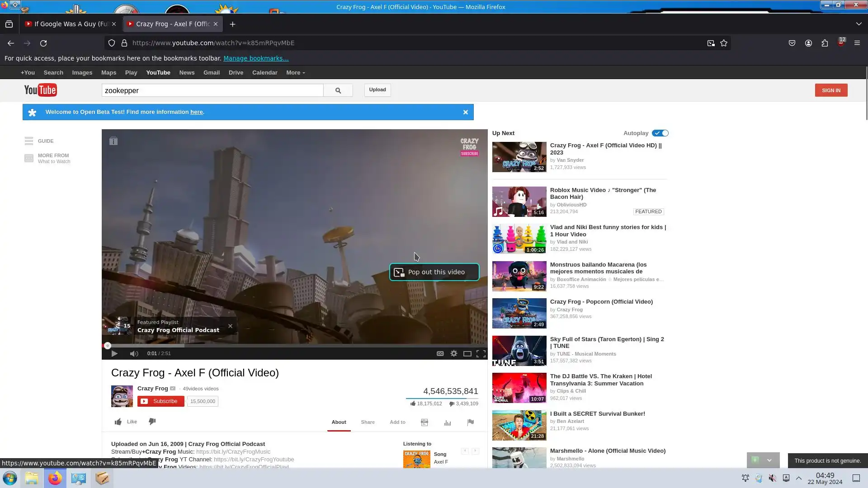The image size is (868, 488).
Task: Click the player settings gear icon
Action: [453, 354]
